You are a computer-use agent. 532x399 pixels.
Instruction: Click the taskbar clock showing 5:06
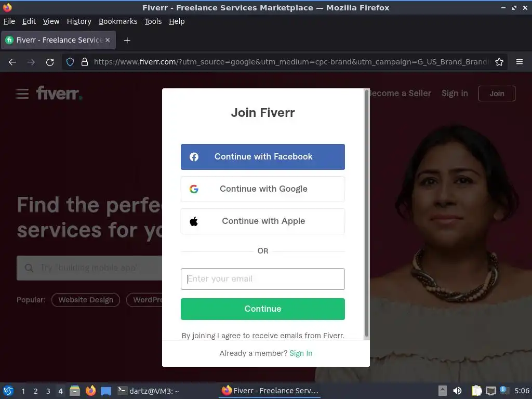point(522,391)
